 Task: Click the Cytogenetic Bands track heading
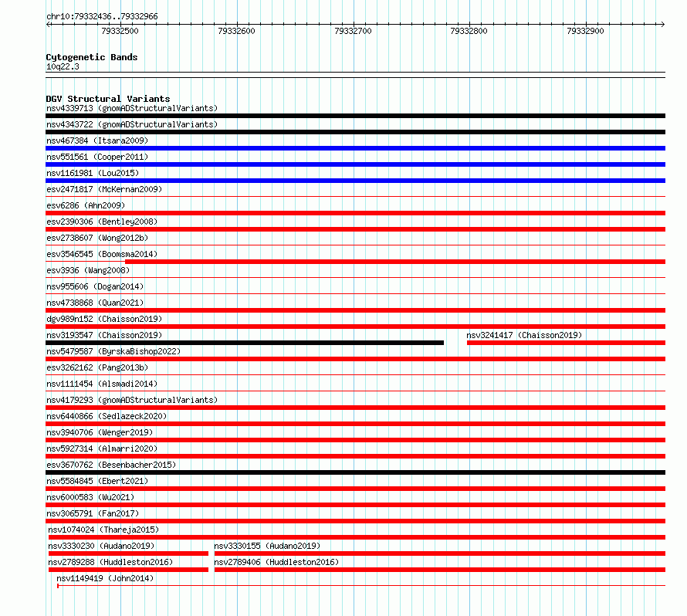(x=92, y=57)
